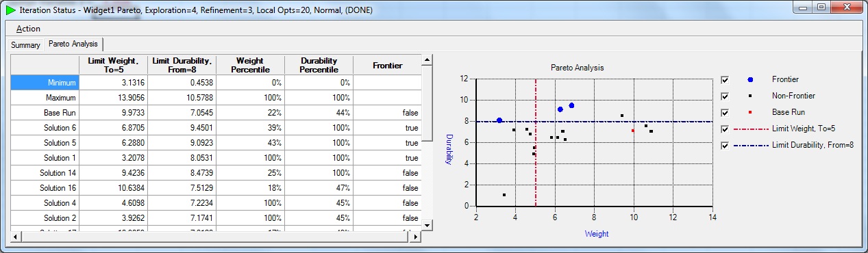
Task: Select the Solution 1 row
Action: pos(45,157)
